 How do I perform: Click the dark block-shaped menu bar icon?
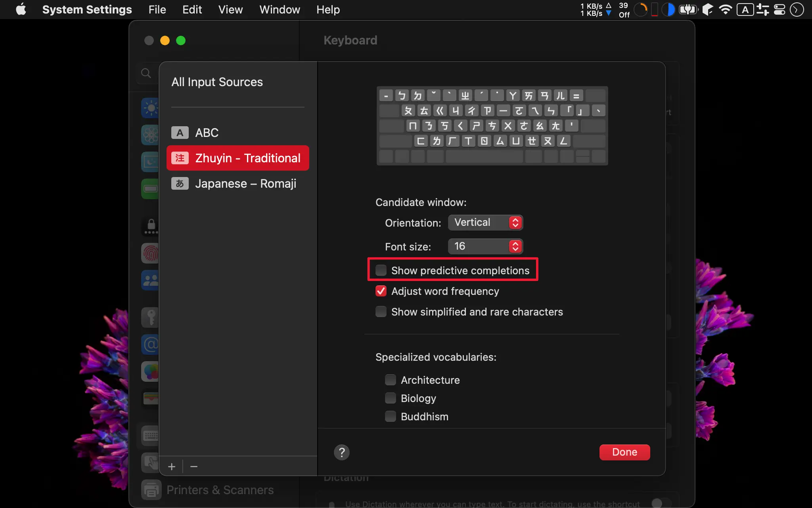708,10
